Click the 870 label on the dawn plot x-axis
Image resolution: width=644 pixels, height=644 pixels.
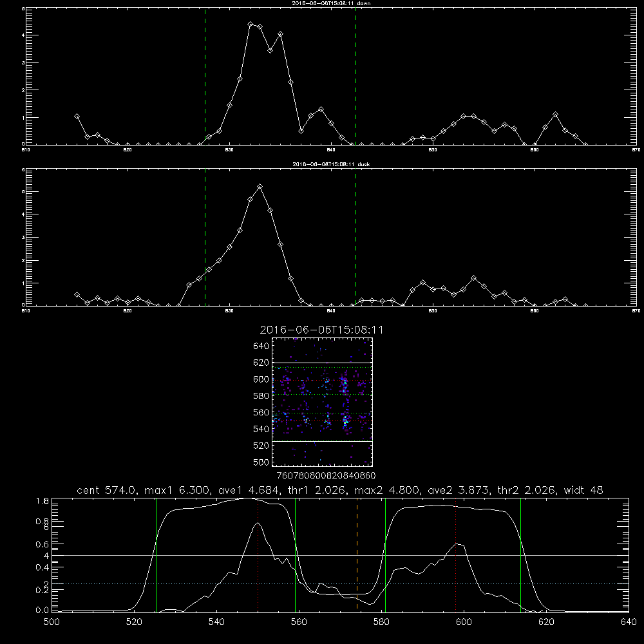(x=636, y=150)
